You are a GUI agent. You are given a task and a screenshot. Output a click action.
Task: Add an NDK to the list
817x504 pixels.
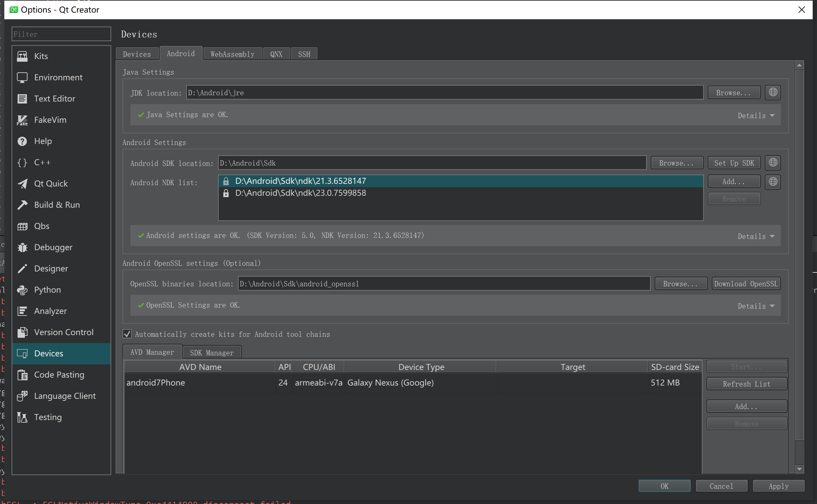734,182
